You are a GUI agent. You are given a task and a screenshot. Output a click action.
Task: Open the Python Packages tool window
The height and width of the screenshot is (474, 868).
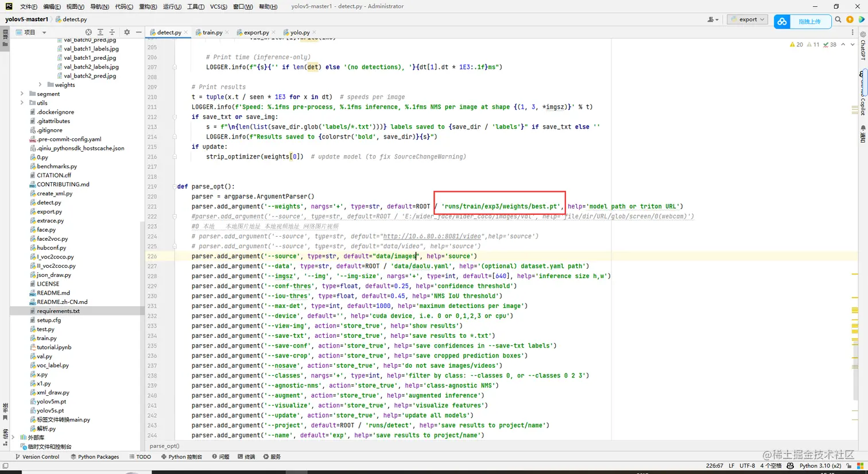point(95,457)
